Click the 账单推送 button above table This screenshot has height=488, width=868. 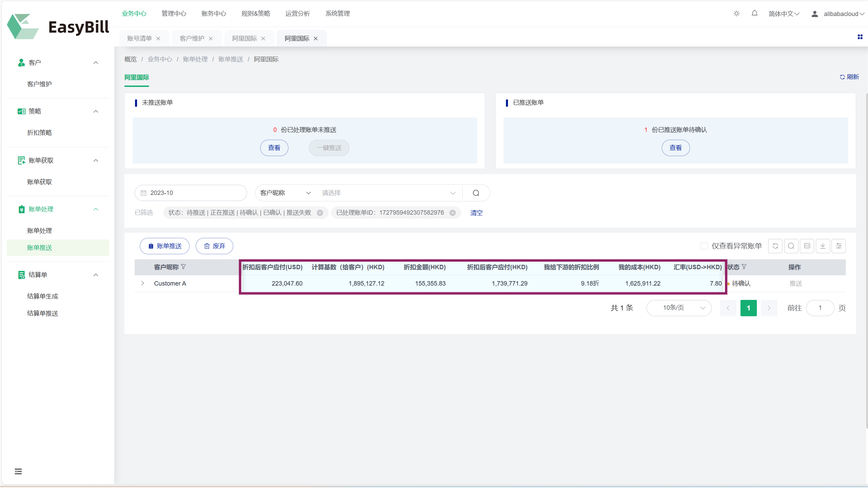pyautogui.click(x=165, y=246)
